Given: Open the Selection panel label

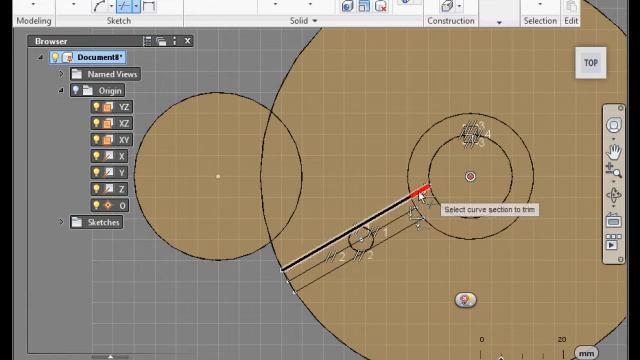Looking at the screenshot, I should [x=540, y=21].
